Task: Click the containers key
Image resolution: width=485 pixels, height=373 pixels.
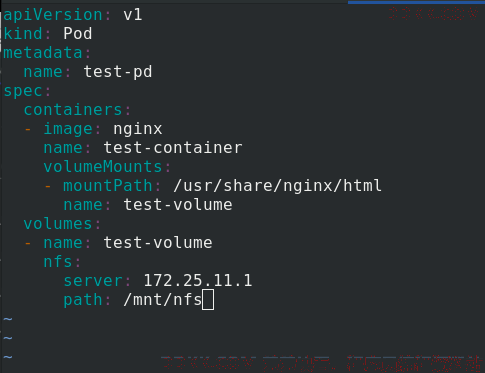Action: [x=73, y=110]
